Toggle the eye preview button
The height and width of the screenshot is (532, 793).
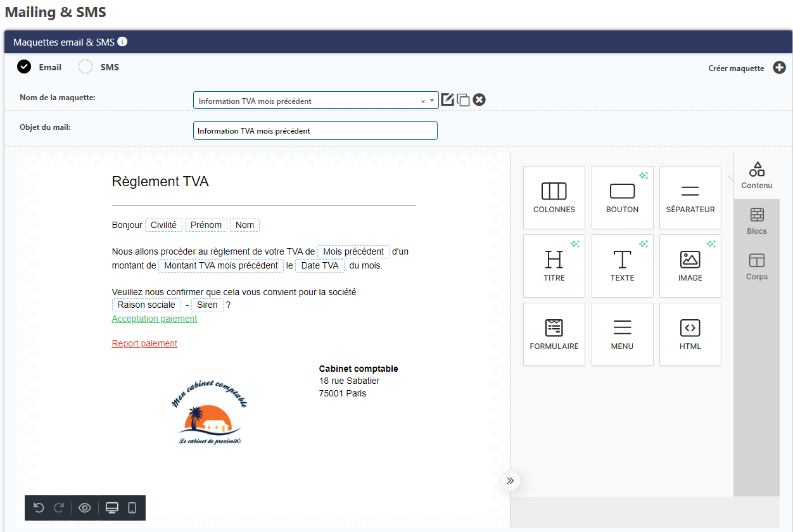pos(85,508)
